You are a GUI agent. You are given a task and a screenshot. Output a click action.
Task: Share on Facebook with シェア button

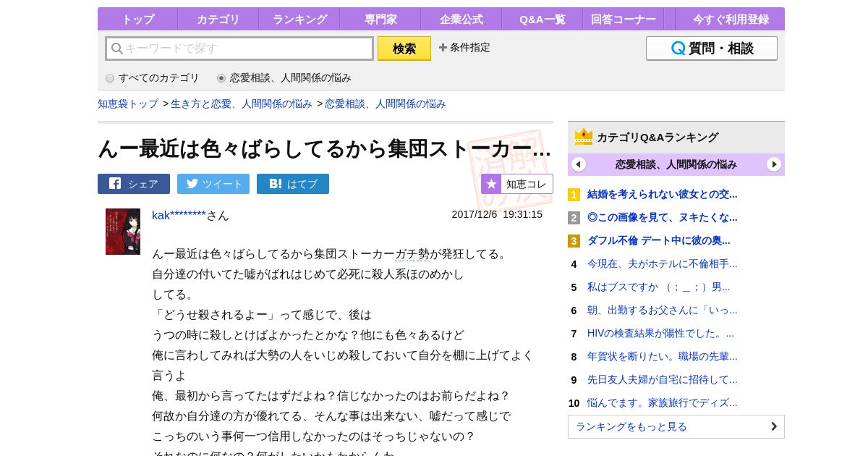click(x=134, y=184)
